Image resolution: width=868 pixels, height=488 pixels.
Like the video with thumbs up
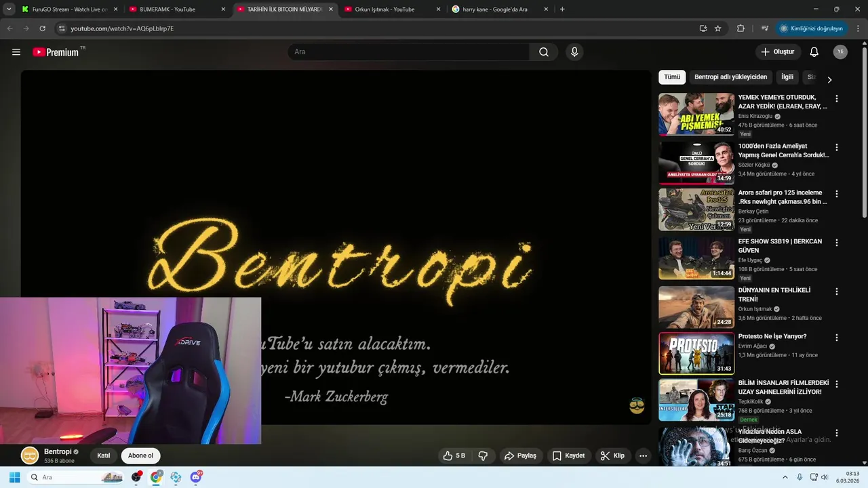pyautogui.click(x=454, y=456)
